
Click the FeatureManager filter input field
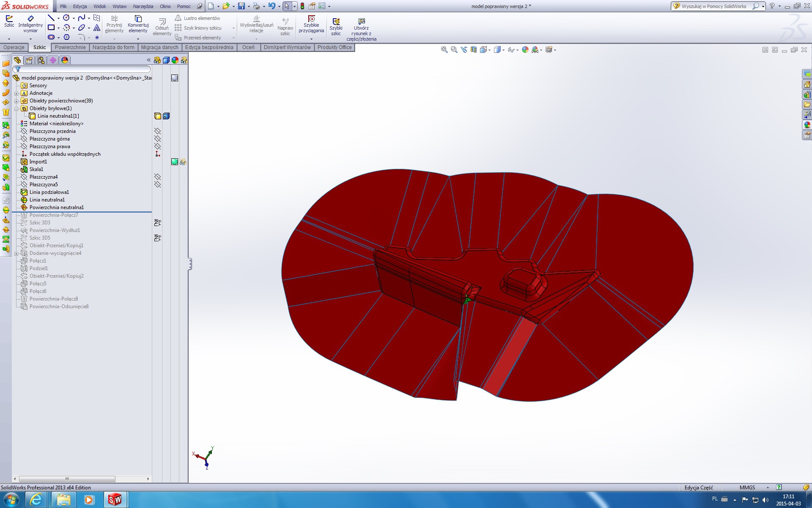click(x=82, y=69)
